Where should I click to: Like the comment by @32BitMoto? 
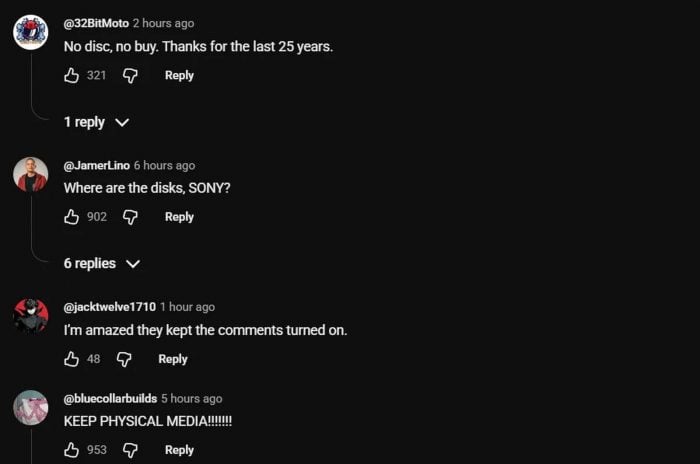(71, 75)
